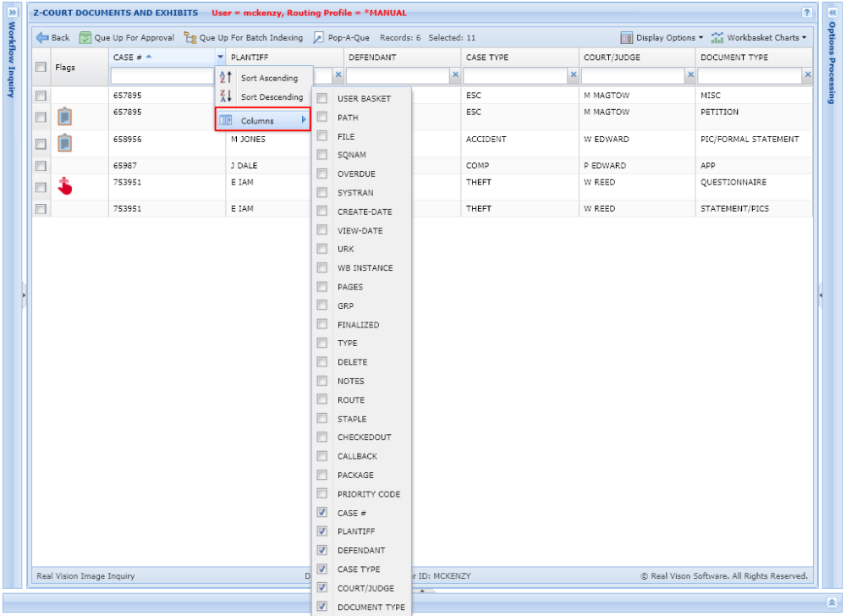
Task: Uncheck the COURT/JUDGE column checkbox
Action: (322, 587)
